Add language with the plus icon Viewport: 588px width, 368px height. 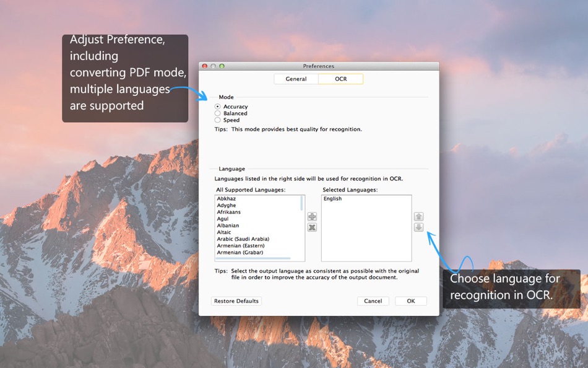[312, 217]
